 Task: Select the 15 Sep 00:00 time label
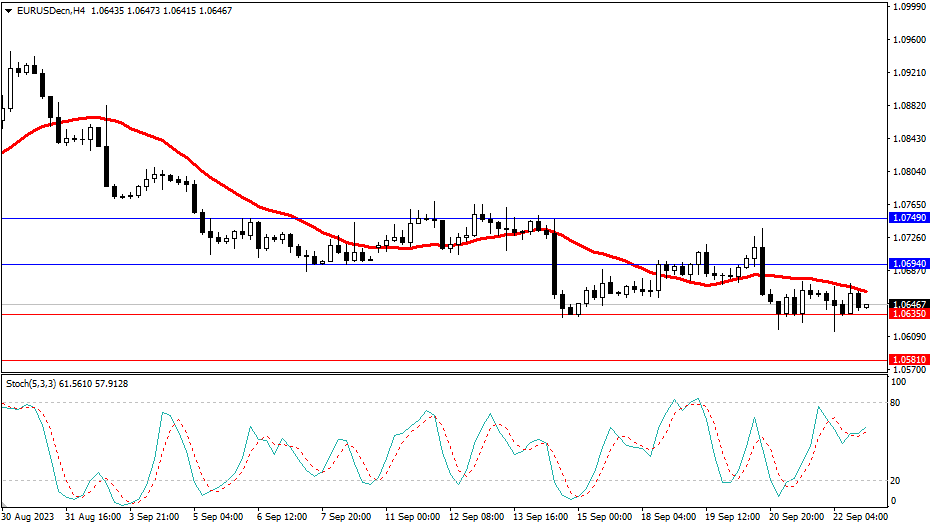[x=606, y=517]
